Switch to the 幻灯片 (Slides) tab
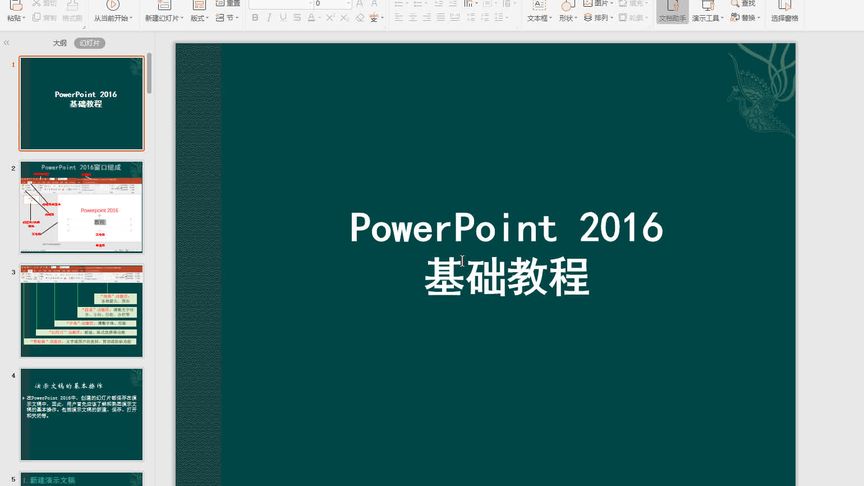The image size is (864, 486). [89, 43]
